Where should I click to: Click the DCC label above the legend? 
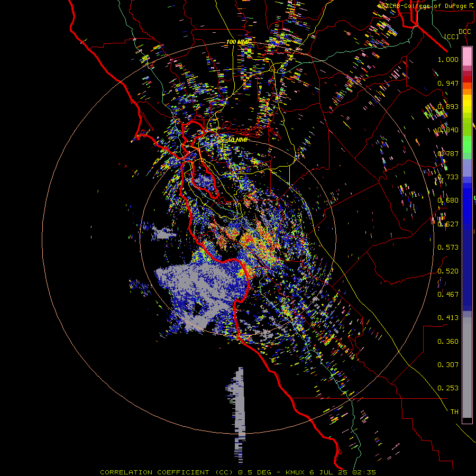[464, 31]
